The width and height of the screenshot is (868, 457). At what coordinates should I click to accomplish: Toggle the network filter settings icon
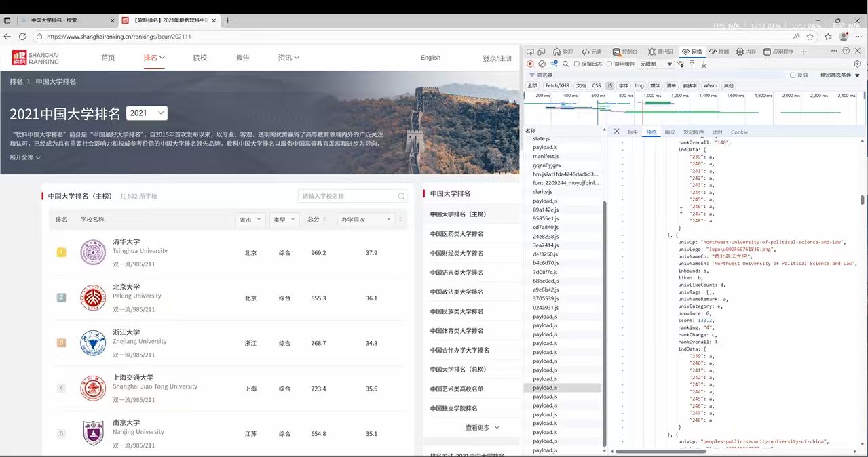tap(553, 64)
